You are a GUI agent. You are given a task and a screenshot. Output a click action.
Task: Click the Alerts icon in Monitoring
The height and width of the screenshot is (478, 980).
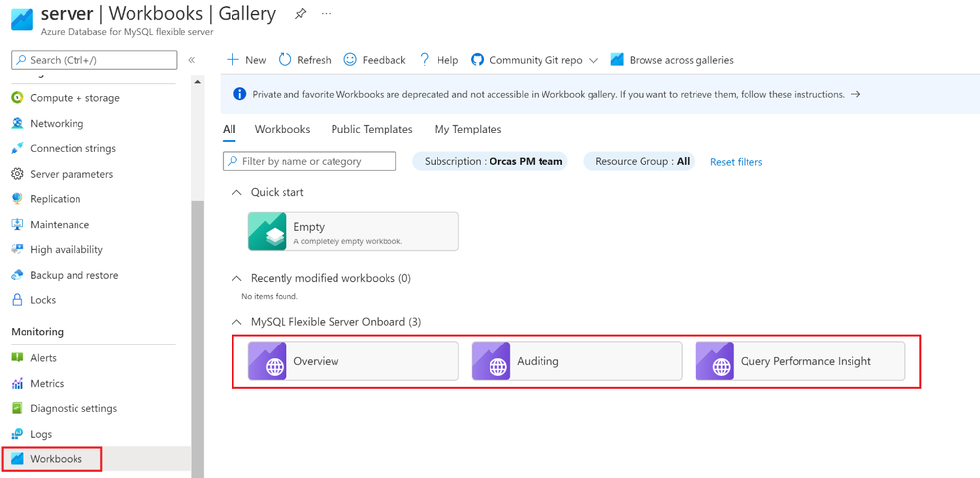[18, 358]
